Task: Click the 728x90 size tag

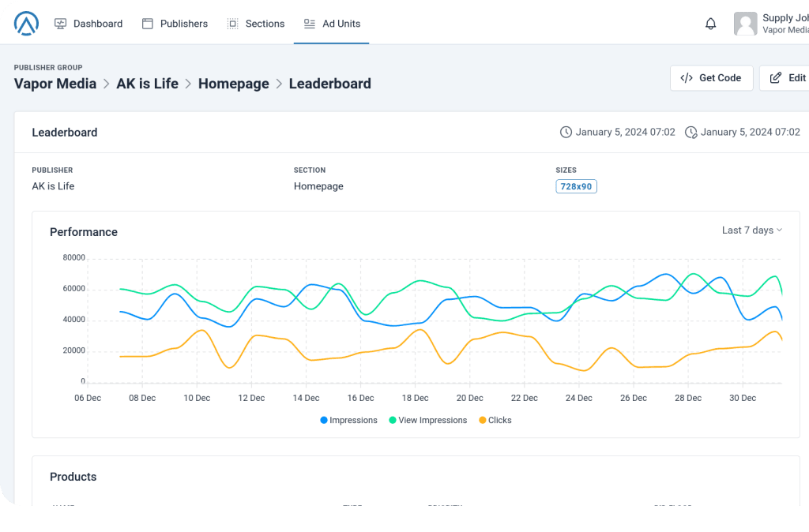Action: tap(576, 186)
